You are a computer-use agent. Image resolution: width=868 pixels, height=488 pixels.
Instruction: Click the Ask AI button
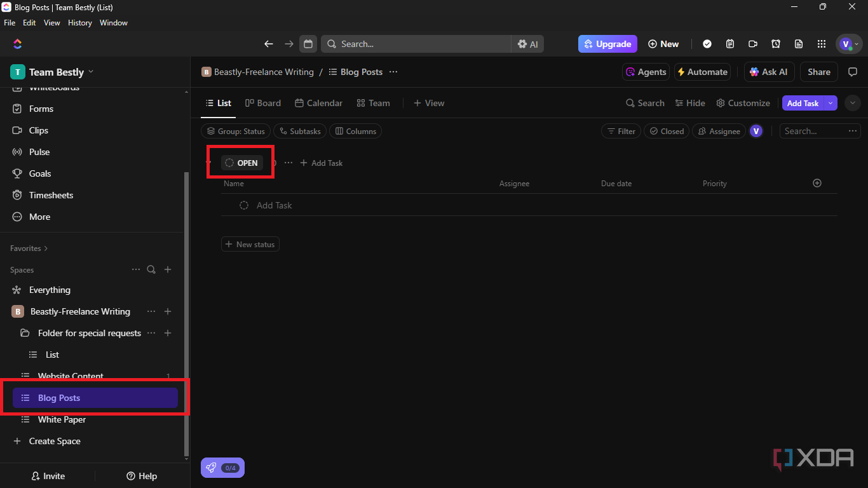pos(770,72)
